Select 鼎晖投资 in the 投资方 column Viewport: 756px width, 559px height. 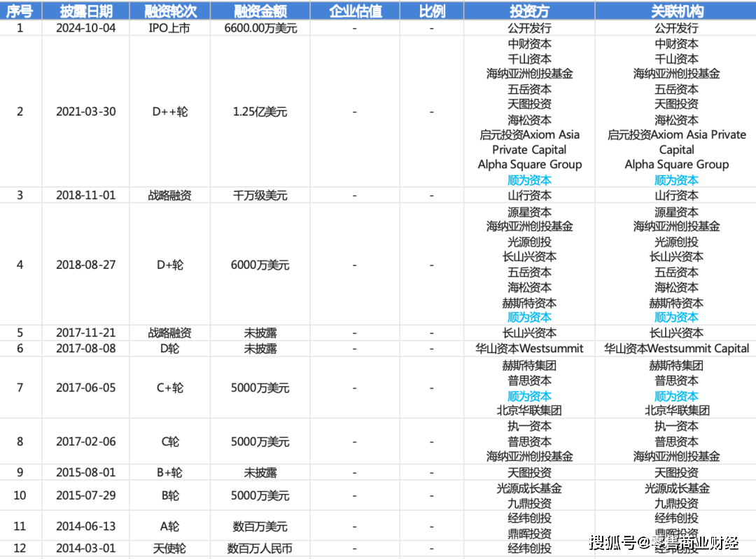(x=529, y=534)
